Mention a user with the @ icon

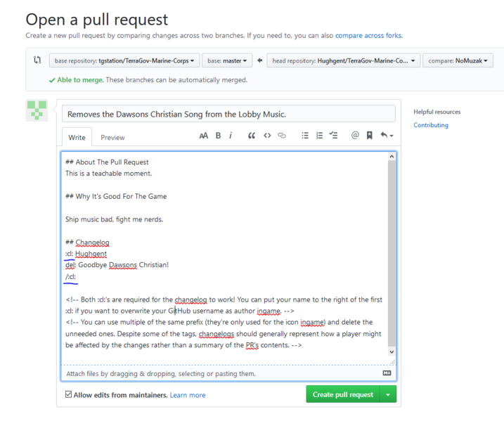(x=355, y=136)
